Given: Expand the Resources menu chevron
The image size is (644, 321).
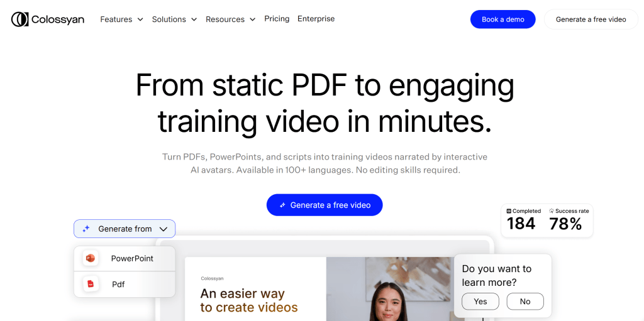Looking at the screenshot, I should [x=252, y=19].
